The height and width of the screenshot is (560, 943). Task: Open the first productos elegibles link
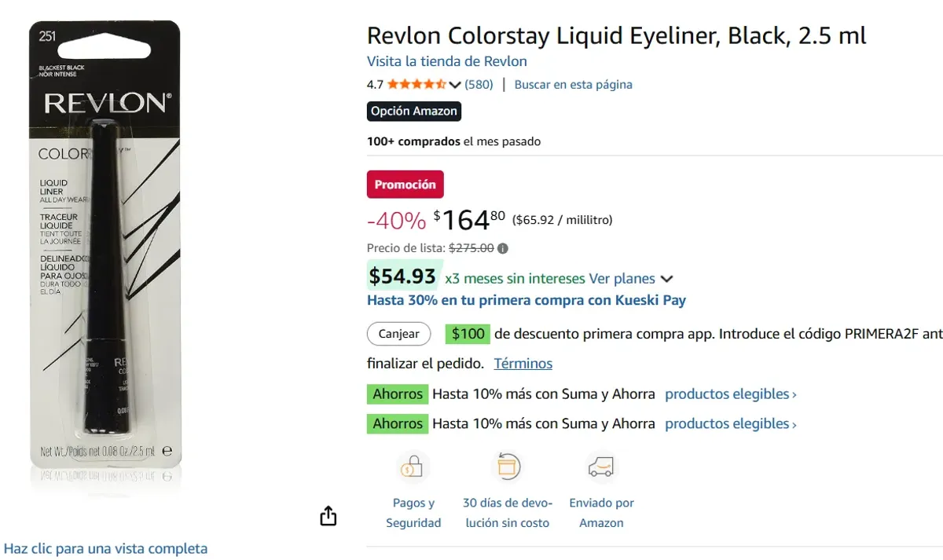coord(728,393)
